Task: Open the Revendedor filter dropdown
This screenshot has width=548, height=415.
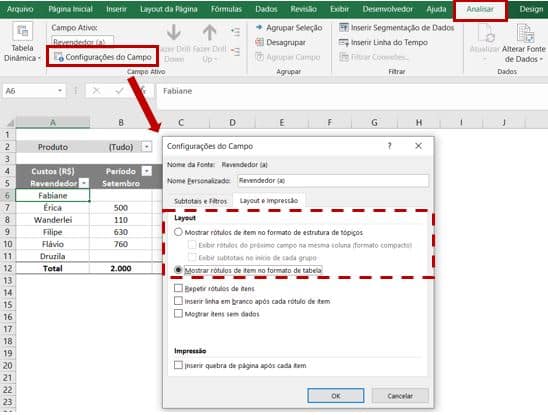Action: (x=84, y=183)
